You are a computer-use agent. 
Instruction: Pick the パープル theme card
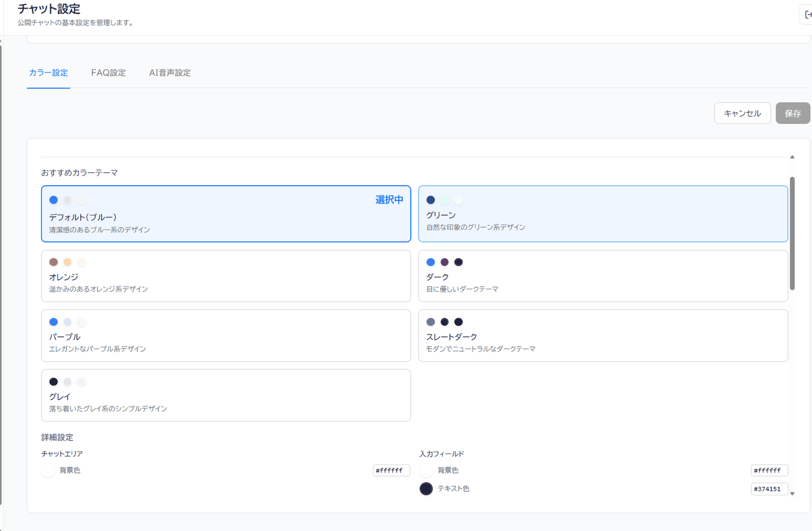(x=226, y=336)
